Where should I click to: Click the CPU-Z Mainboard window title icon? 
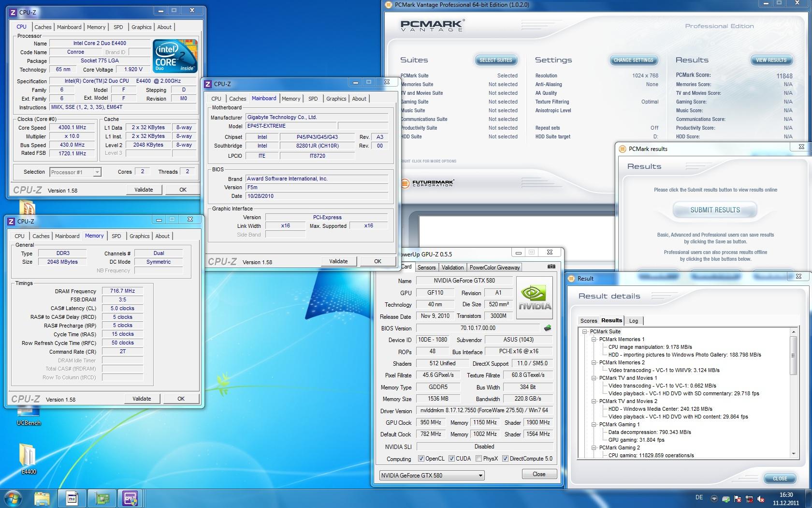[x=208, y=84]
